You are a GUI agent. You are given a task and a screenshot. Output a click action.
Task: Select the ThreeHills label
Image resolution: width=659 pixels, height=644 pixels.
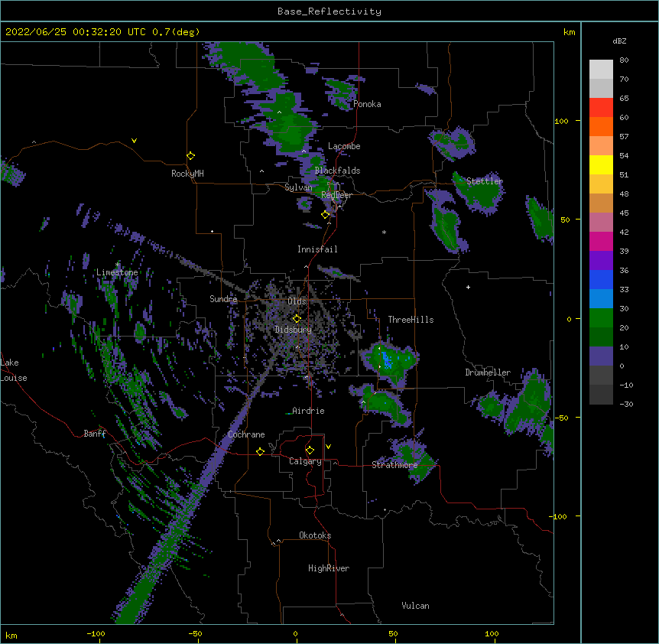[411, 320]
